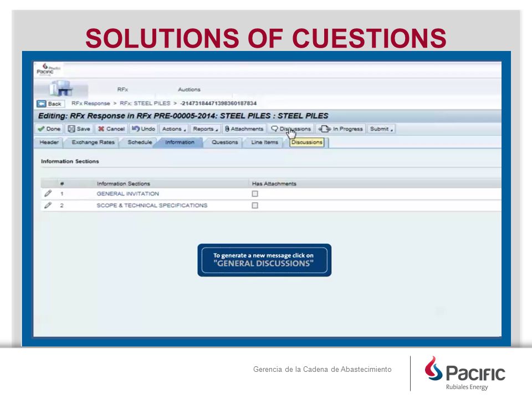Open the Actions dropdown menu

[x=174, y=129]
